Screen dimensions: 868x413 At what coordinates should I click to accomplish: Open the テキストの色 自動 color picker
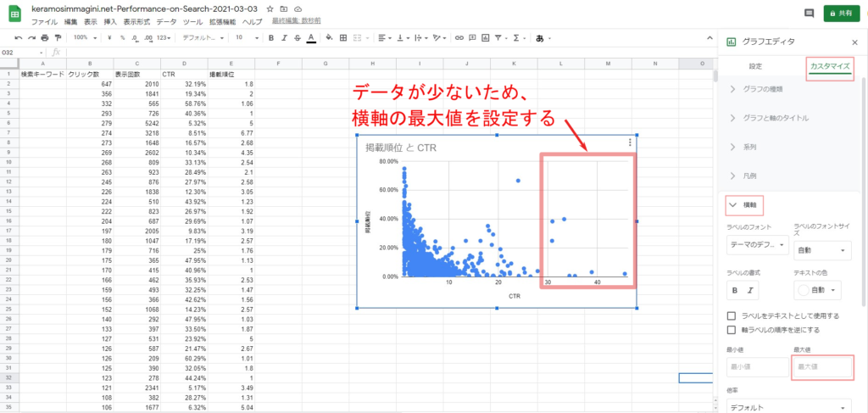818,289
